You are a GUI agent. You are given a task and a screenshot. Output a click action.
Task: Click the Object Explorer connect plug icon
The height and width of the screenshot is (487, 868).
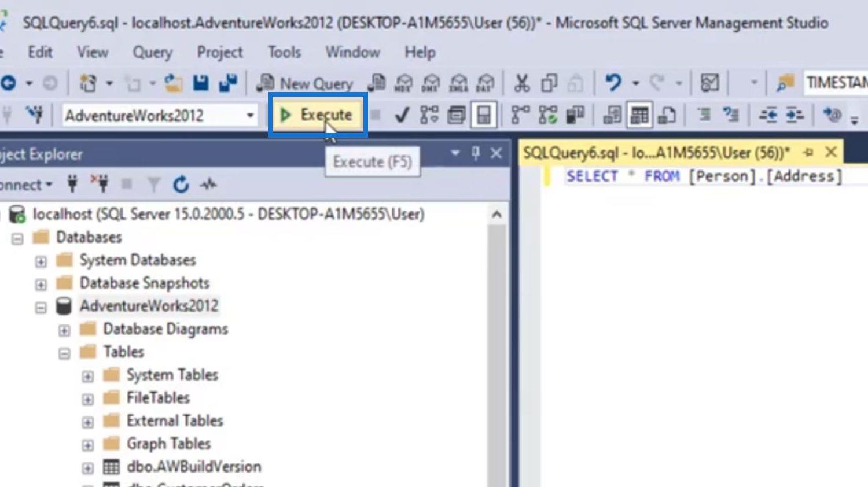tap(72, 185)
